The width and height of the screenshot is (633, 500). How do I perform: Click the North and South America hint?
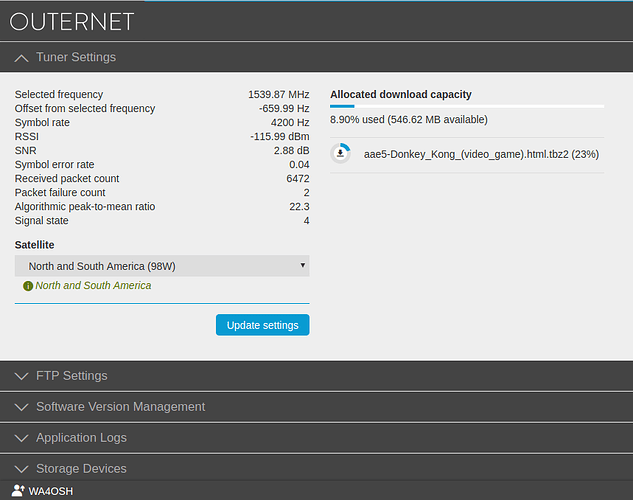93,285
